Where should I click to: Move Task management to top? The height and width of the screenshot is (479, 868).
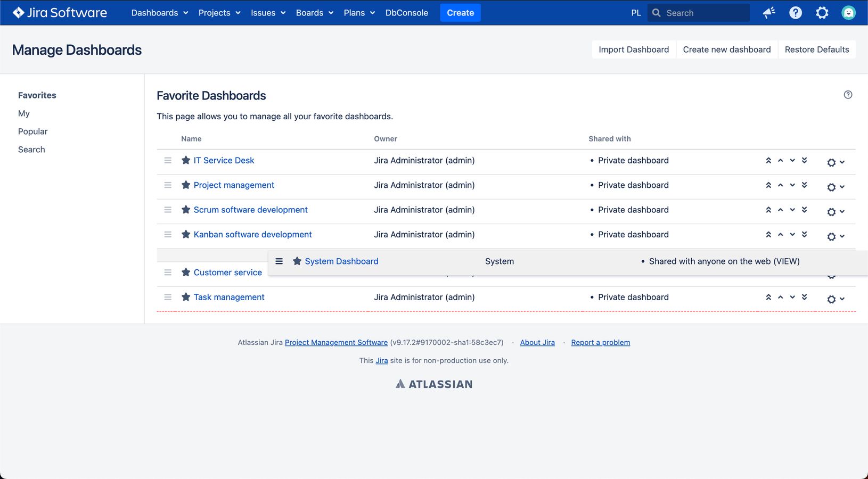click(x=768, y=297)
